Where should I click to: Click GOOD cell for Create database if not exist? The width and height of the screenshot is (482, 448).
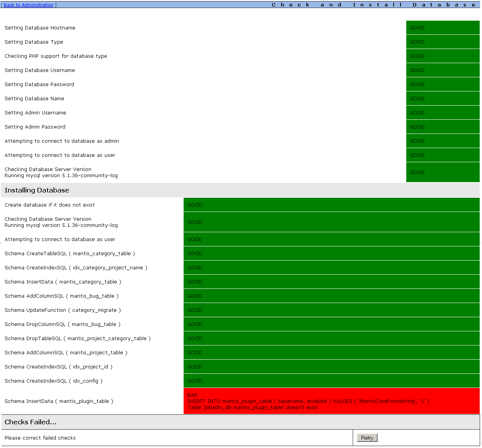[x=332, y=205]
